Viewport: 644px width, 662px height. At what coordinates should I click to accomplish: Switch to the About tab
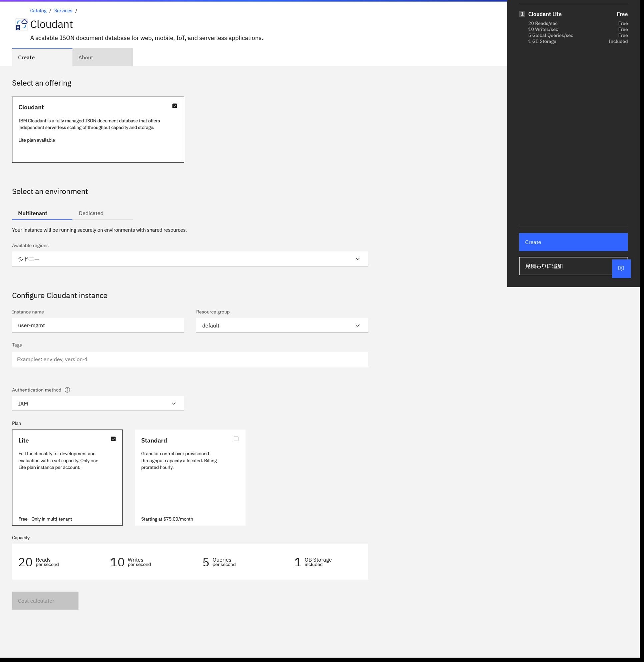[x=102, y=58]
